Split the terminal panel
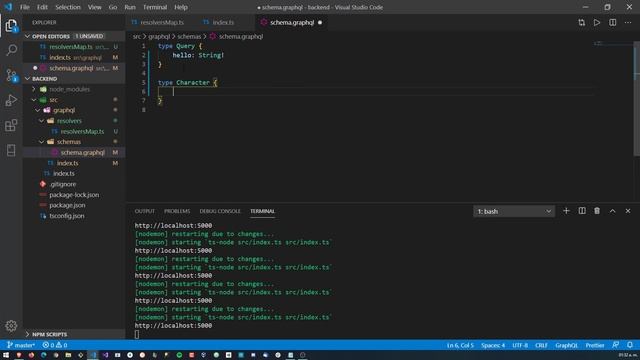 tap(582, 211)
